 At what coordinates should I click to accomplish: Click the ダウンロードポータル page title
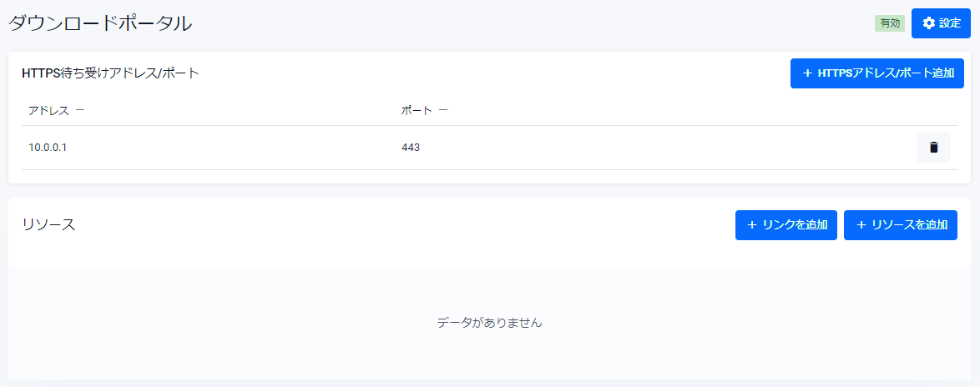click(x=100, y=23)
